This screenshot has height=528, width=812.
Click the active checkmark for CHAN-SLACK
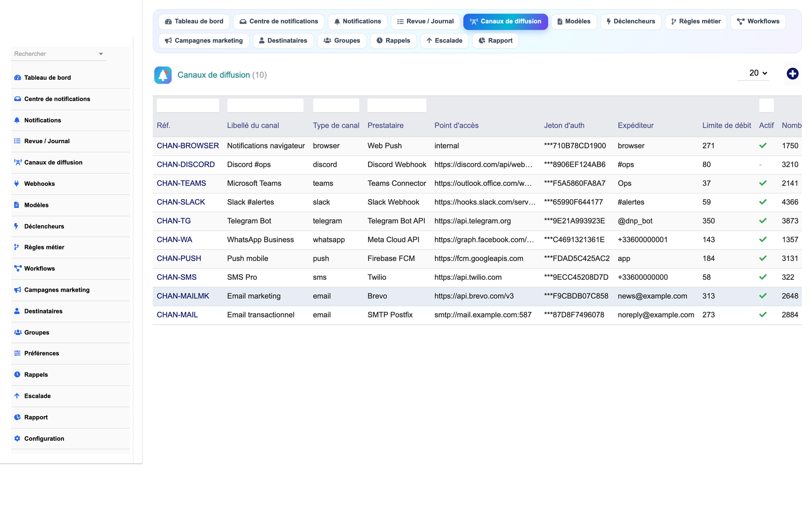(763, 202)
